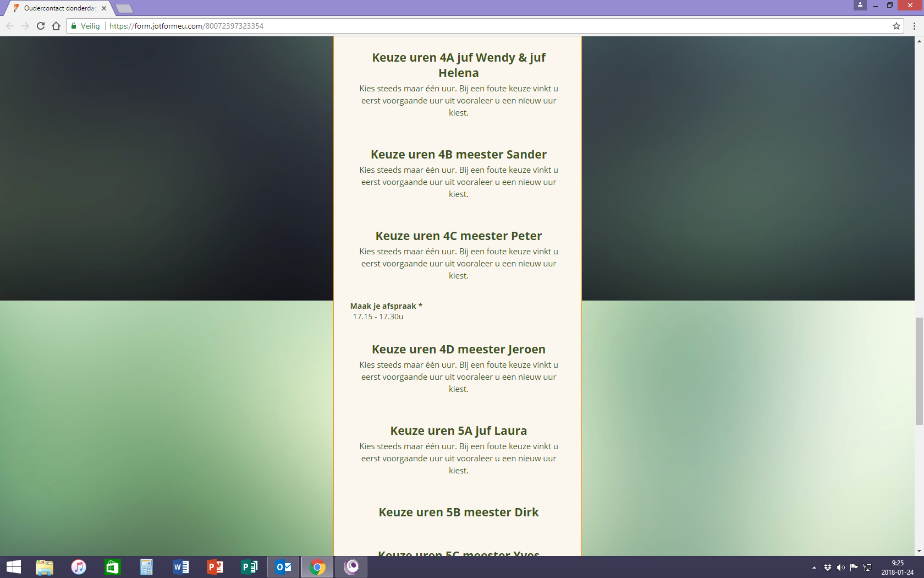The image size is (924, 578).
Task: Open the Dropbox tray icon
Action: point(827,568)
